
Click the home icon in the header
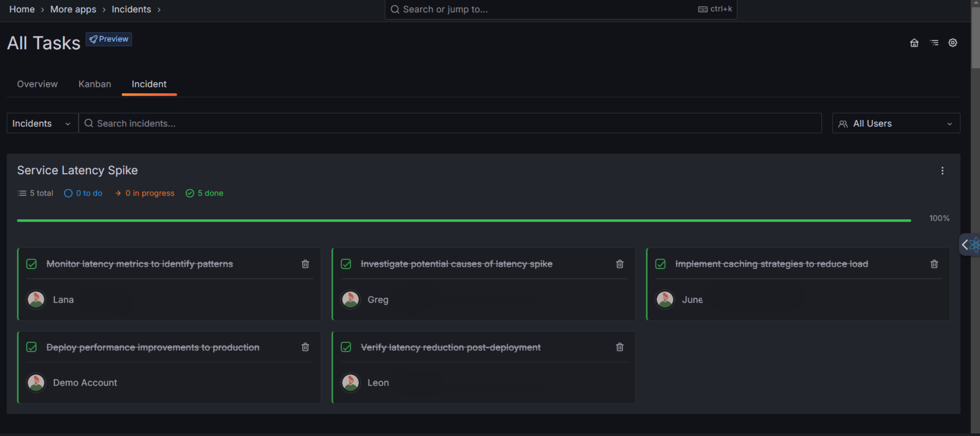pyautogui.click(x=914, y=43)
